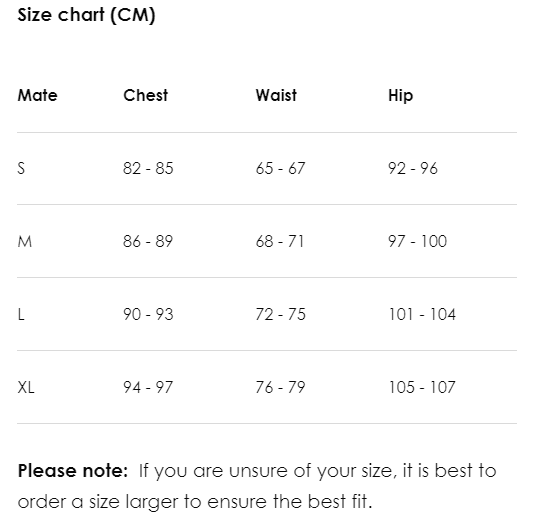Select the Hip column header

click(x=401, y=96)
